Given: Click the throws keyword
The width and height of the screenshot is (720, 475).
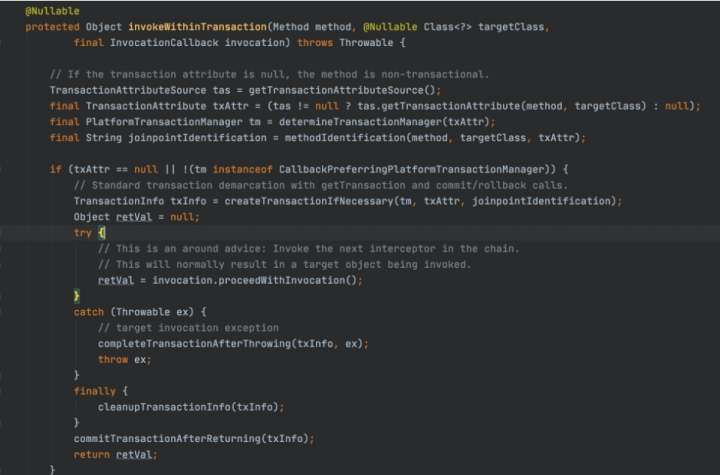Looking at the screenshot, I should click(x=315, y=43).
